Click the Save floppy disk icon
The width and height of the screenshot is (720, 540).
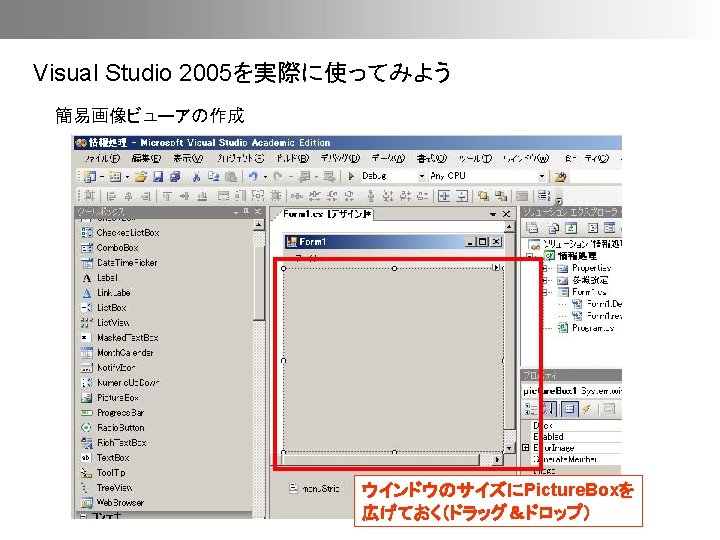click(158, 176)
